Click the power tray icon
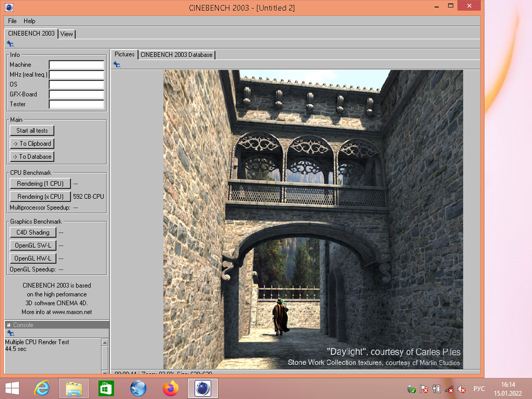The width and height of the screenshot is (532, 399). click(x=437, y=389)
